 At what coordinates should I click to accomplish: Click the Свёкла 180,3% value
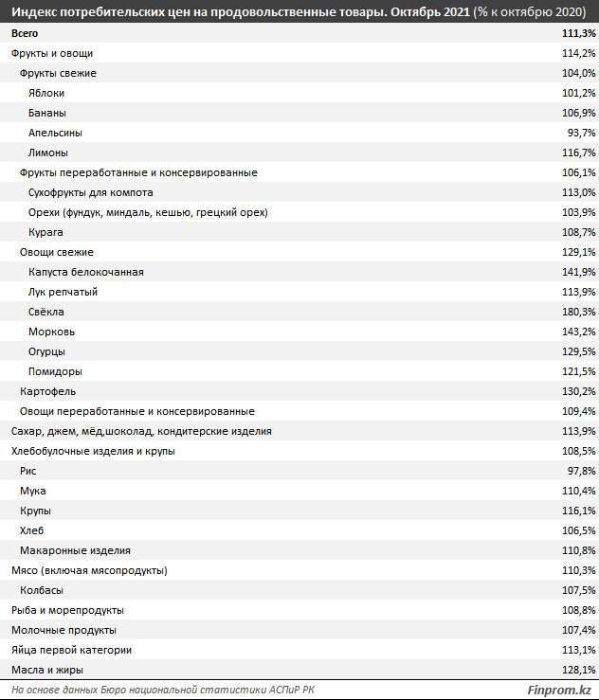578,312
